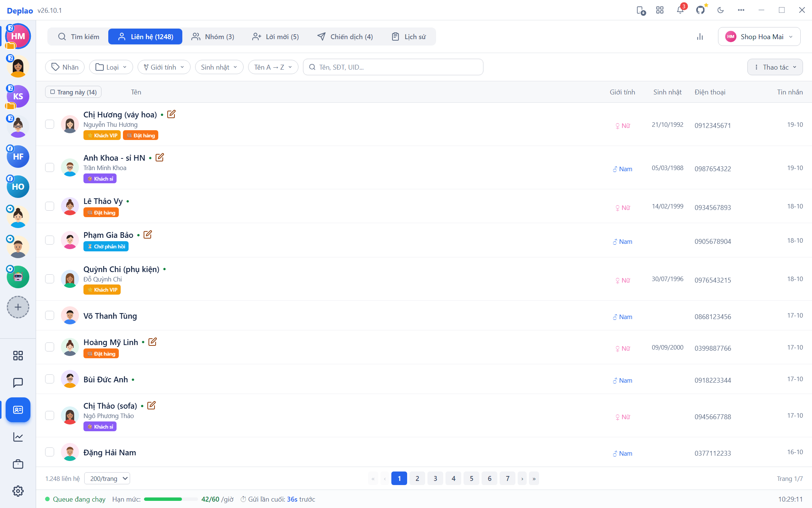The height and width of the screenshot is (508, 812).
Task: Open the grid apps icon in title bar
Action: point(660,10)
